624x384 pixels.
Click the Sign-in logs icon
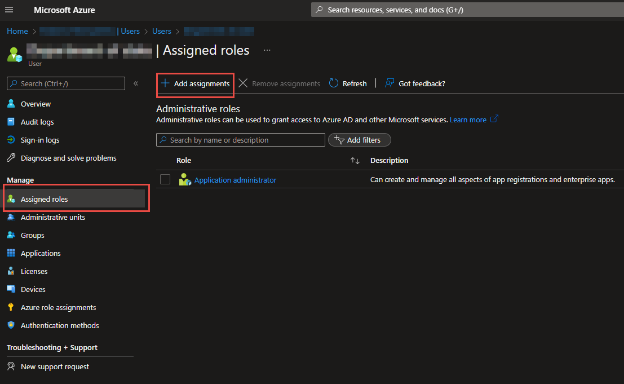pos(11,140)
